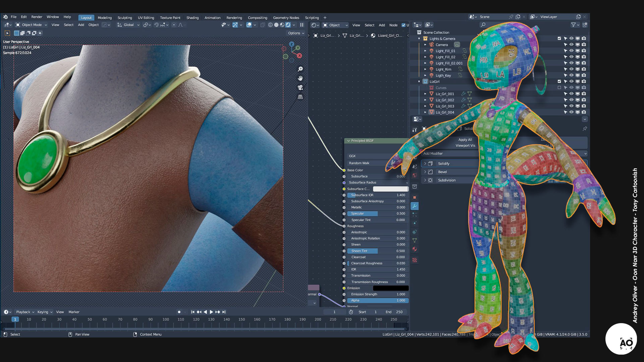
Task: Click the outliner filter funnel icon
Action: pyautogui.click(x=573, y=25)
